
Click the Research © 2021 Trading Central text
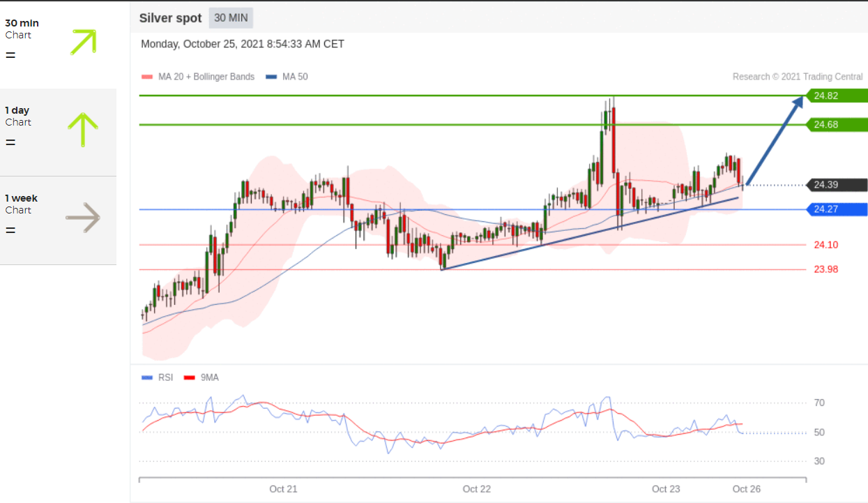[x=798, y=77]
